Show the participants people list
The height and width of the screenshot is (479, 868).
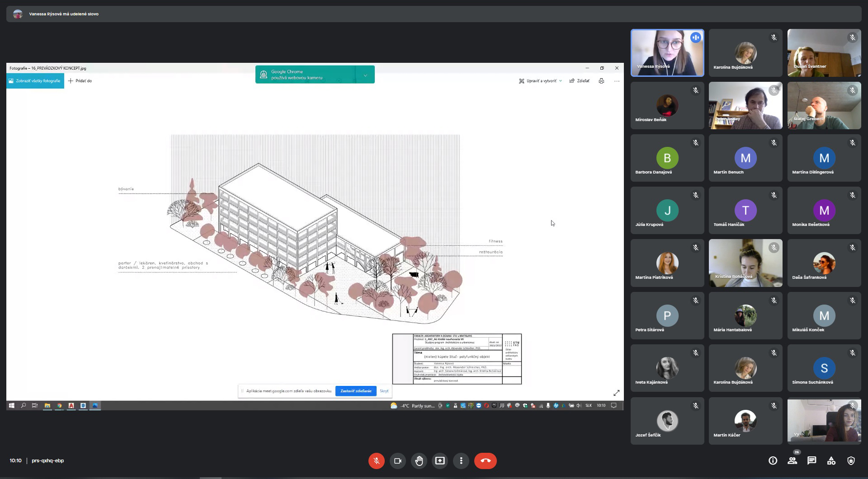click(x=792, y=460)
